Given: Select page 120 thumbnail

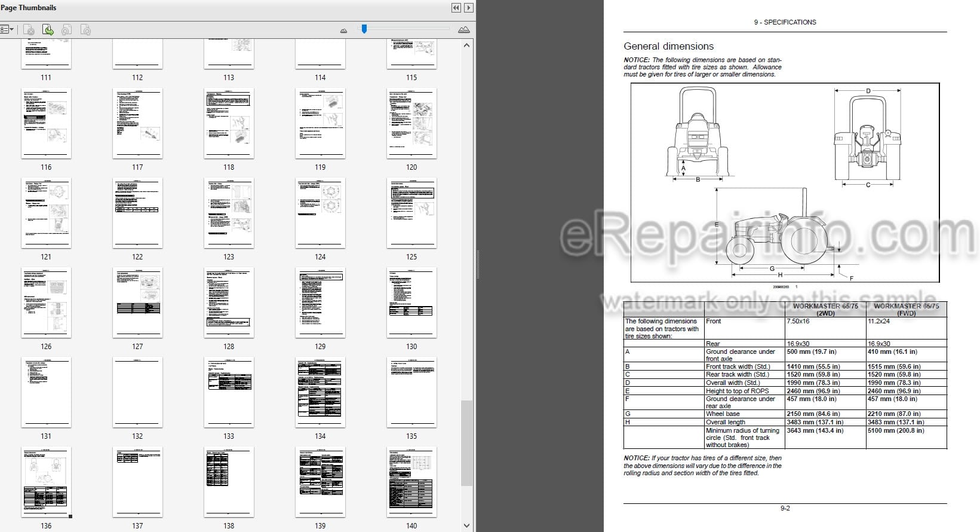Looking at the screenshot, I should [411, 123].
